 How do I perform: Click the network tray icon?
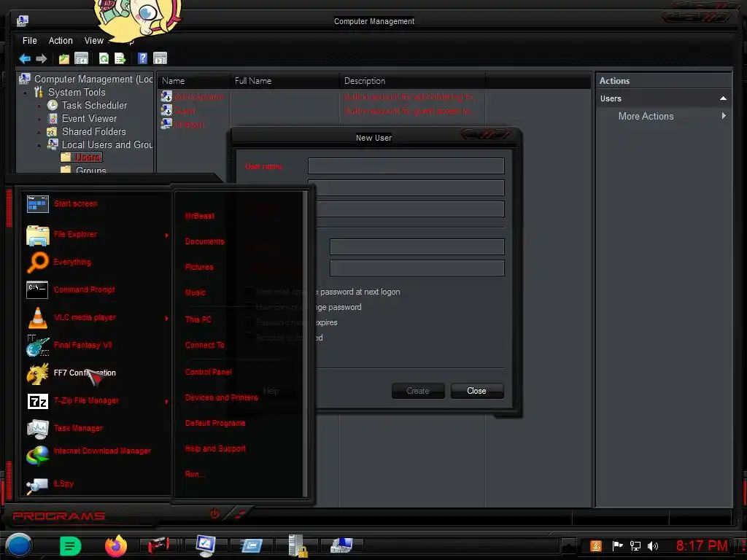click(x=635, y=545)
